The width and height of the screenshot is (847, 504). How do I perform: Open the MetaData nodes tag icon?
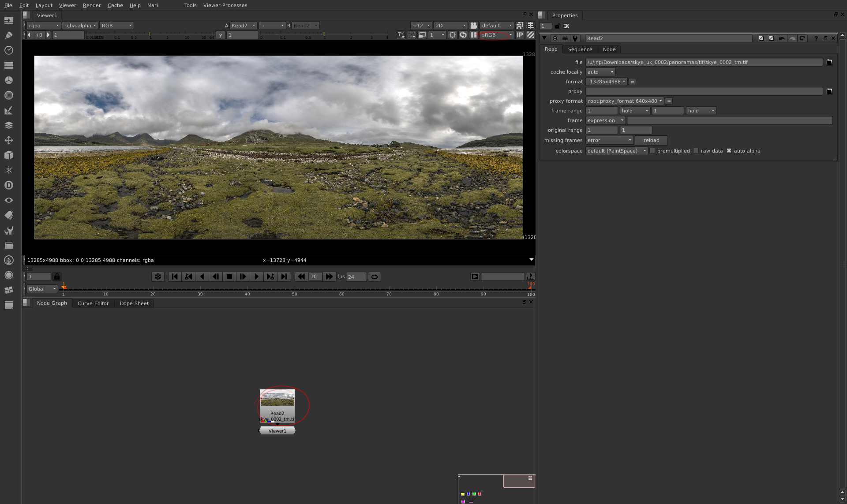pos(8,215)
